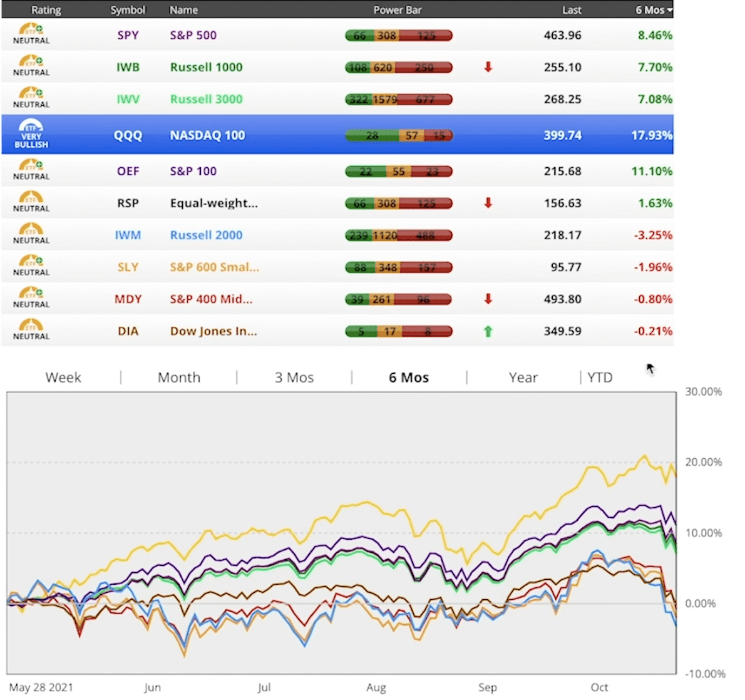Sort by the Rating column header
The height and width of the screenshot is (700, 745).
46,10
